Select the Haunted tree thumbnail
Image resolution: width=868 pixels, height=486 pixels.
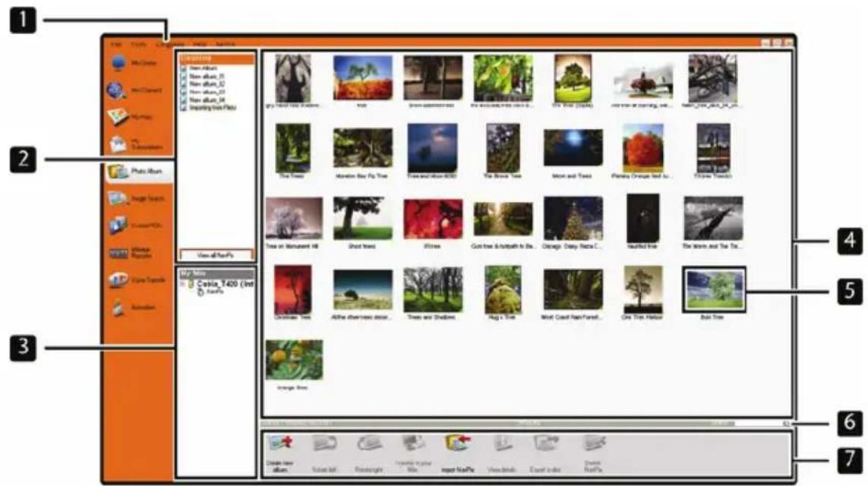(642, 218)
